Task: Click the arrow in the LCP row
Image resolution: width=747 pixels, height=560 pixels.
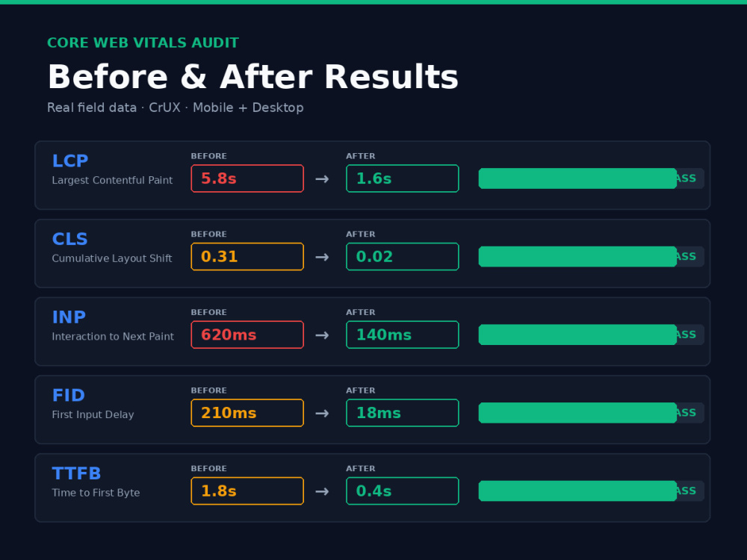Action: [322, 179]
